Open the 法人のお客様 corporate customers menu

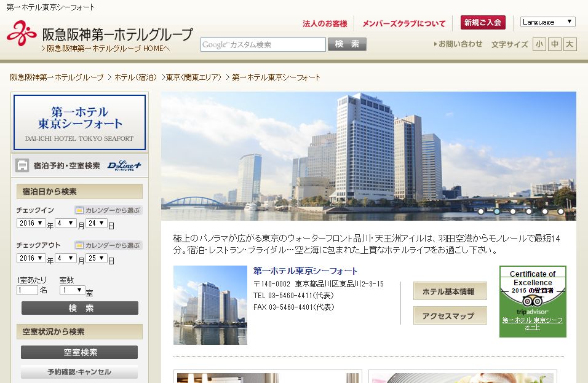tap(325, 23)
